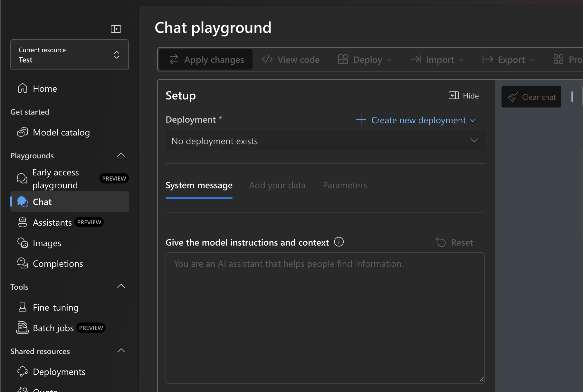Collapse the left sidebar panel icon

pyautogui.click(x=116, y=29)
